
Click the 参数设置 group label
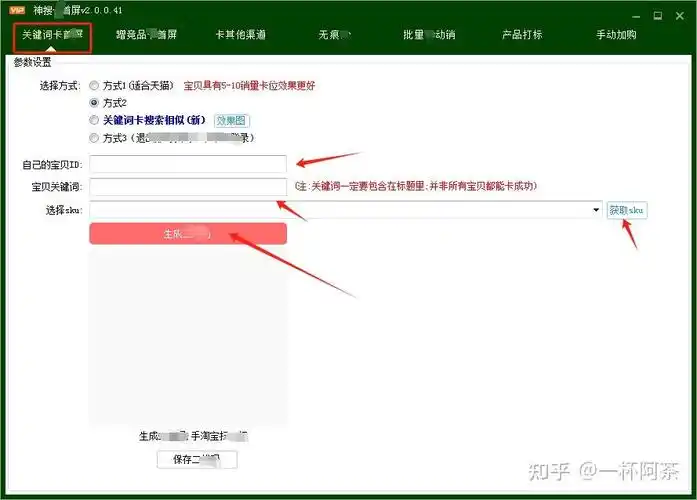(x=32, y=62)
